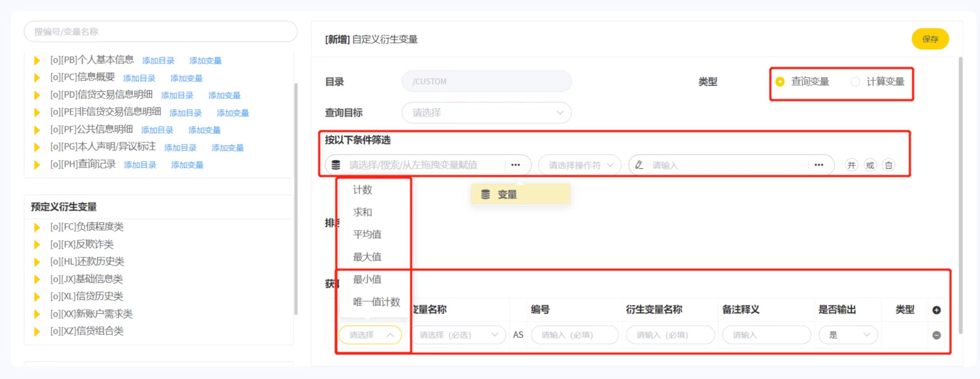This screenshot has height=379, width=980.
Task: Click the 备注释义 请输入 field
Action: pos(767,335)
